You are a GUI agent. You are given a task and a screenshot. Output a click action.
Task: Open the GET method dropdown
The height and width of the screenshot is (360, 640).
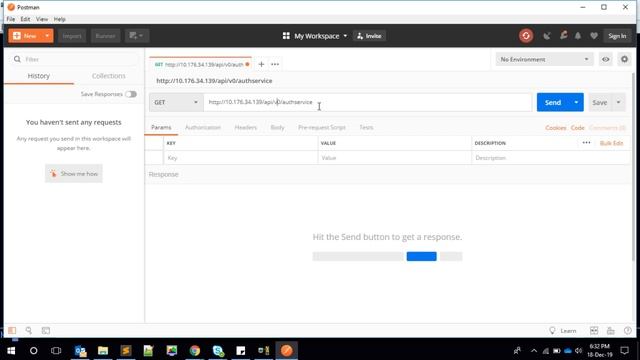[176, 102]
